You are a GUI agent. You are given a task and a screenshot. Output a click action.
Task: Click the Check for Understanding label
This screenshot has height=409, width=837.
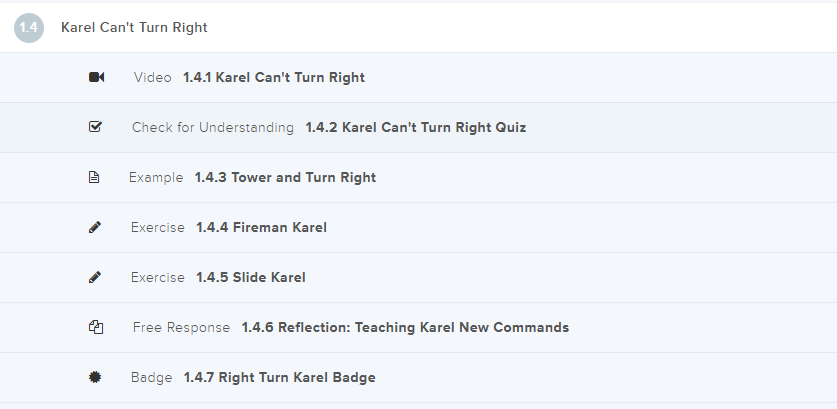213,128
